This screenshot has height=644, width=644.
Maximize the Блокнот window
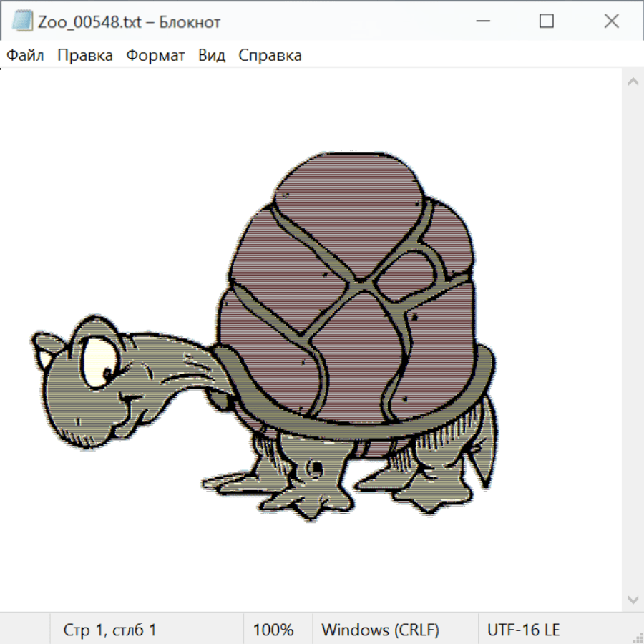pos(547,21)
